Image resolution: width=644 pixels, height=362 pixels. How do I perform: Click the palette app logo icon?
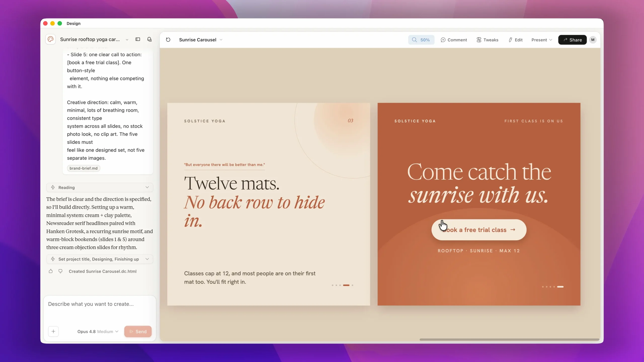(51, 39)
